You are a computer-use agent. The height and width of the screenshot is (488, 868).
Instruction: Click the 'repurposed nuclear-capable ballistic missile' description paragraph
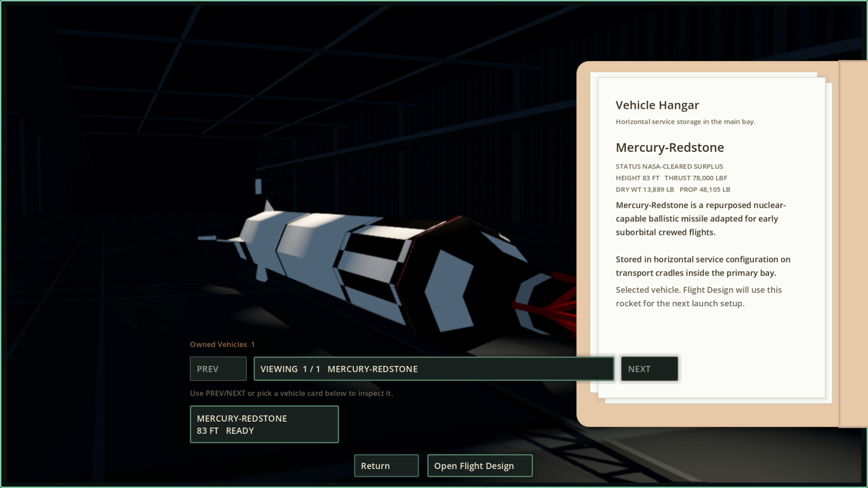[x=701, y=219]
